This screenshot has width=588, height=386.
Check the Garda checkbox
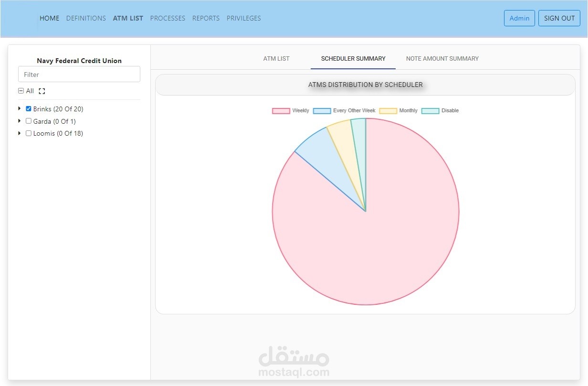tap(28, 121)
